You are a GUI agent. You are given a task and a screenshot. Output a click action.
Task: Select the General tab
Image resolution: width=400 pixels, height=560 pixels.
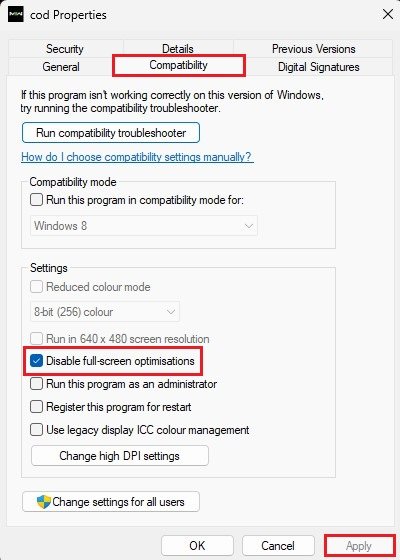pos(61,67)
